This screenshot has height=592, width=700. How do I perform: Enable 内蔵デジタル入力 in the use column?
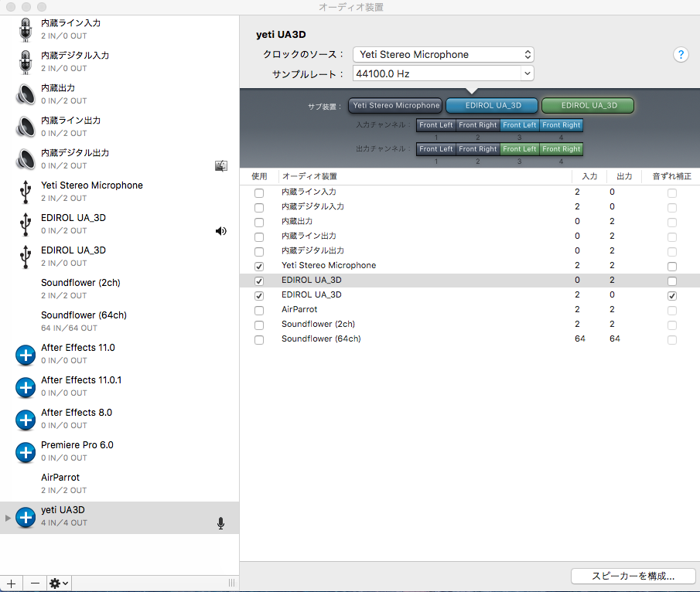coord(259,207)
